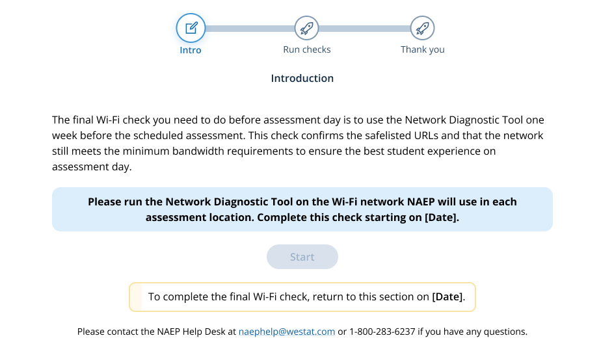Screen dimensions: 614x364
Task: Select the Intro step label
Action: point(191,50)
